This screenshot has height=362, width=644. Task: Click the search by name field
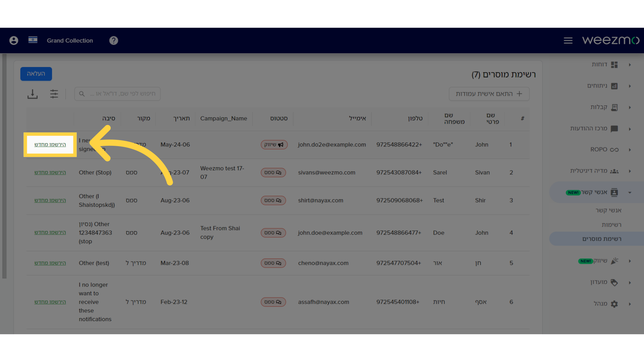117,94
